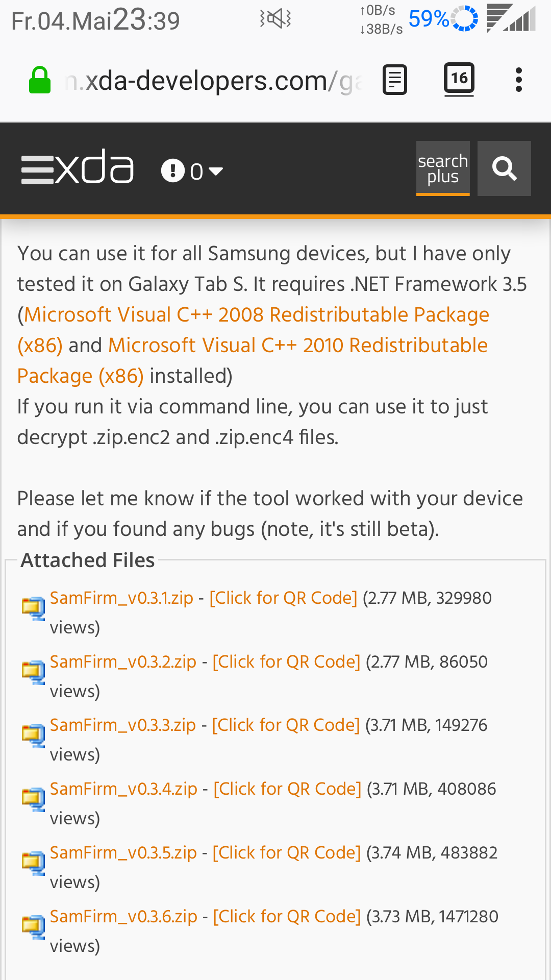Tap the SamFirm_v0.3.1.zip attachment file icon
This screenshot has height=980, width=551.
coord(34,608)
